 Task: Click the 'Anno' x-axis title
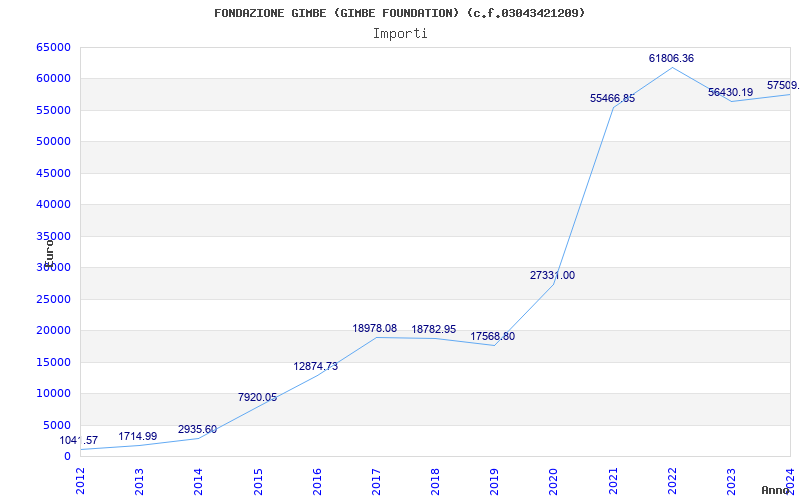(x=774, y=490)
